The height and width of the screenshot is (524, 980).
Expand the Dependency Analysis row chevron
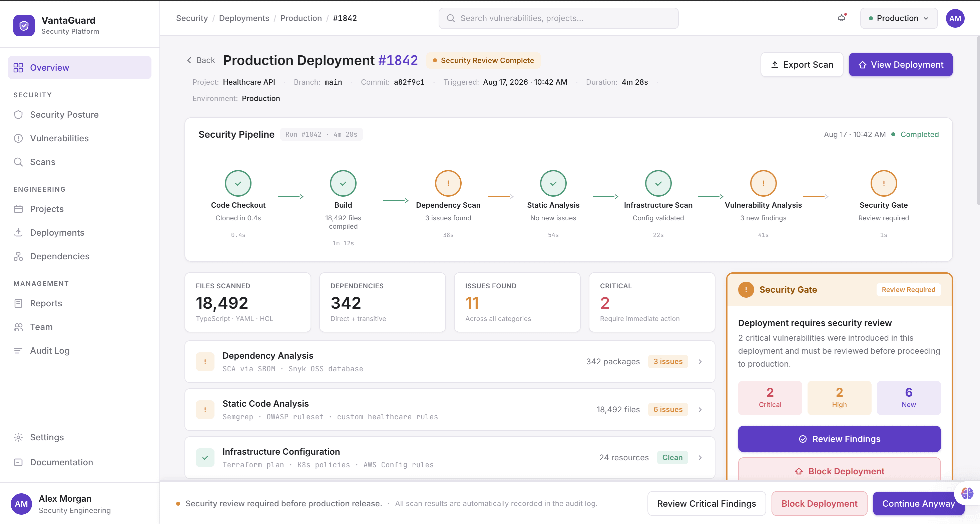[700, 362]
